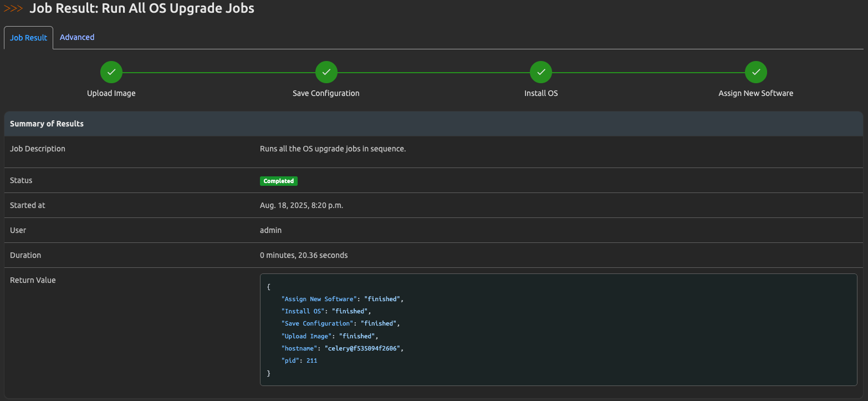Click the Assign New Software step label
This screenshot has width=868, height=401.
(x=755, y=93)
